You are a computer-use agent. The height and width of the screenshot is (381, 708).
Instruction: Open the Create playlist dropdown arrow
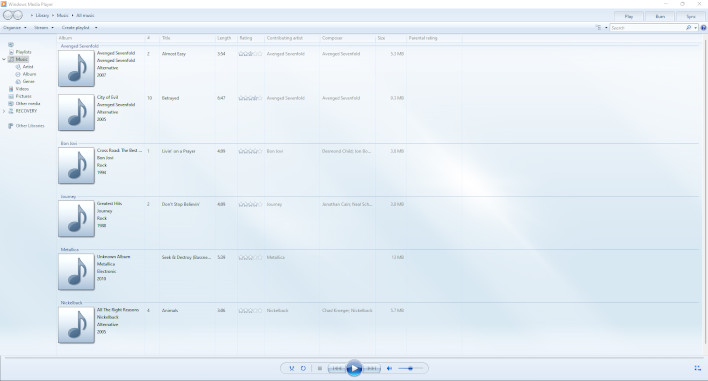coord(96,28)
